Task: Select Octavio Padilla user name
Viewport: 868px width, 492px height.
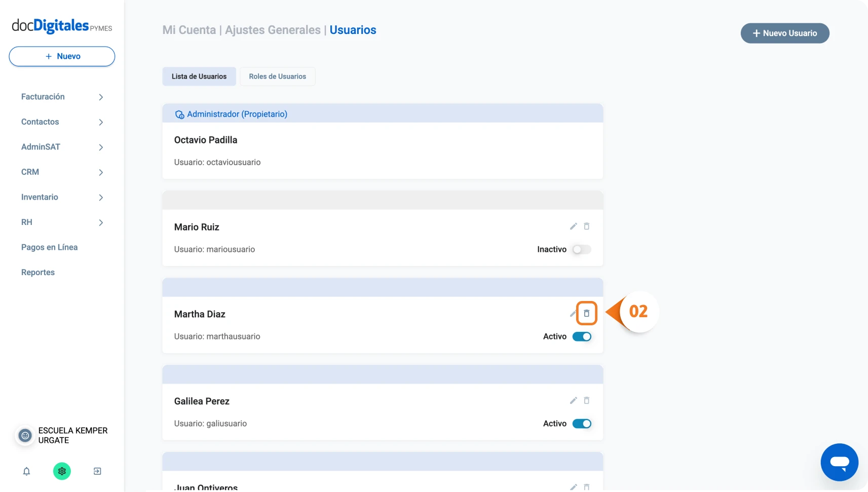Action: [x=206, y=140]
